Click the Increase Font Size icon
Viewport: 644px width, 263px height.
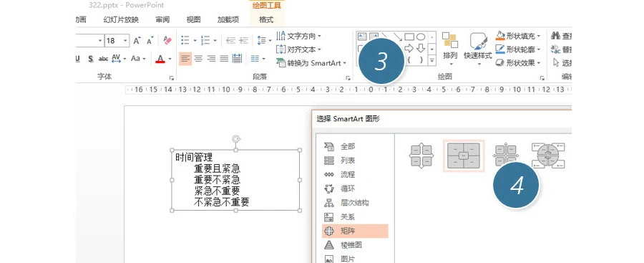pos(137,40)
